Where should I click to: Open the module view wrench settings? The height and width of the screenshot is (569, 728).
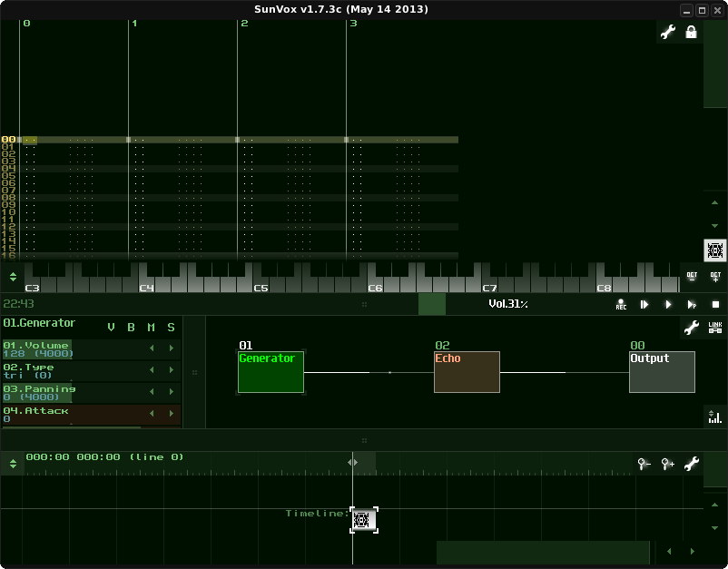(692, 328)
